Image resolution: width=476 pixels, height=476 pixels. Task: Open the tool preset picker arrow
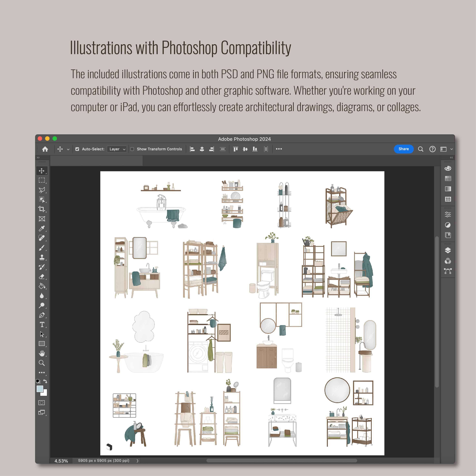tap(68, 149)
